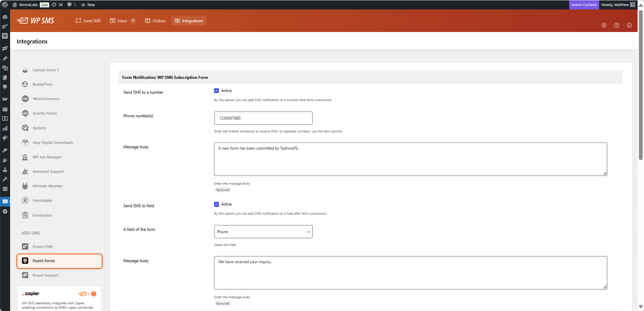
Task: Click the Live status badge
Action: 45,5
